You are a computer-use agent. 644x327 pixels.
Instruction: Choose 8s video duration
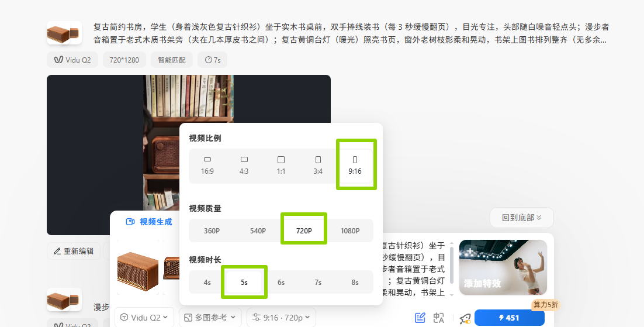pos(355,282)
